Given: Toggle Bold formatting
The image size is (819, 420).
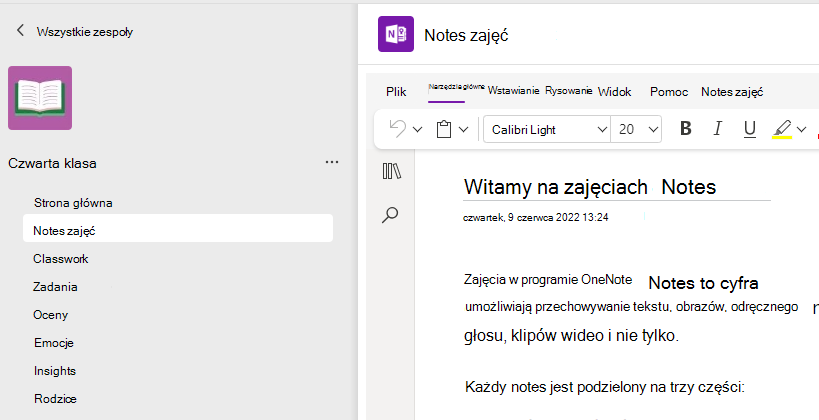Looking at the screenshot, I should (x=686, y=129).
